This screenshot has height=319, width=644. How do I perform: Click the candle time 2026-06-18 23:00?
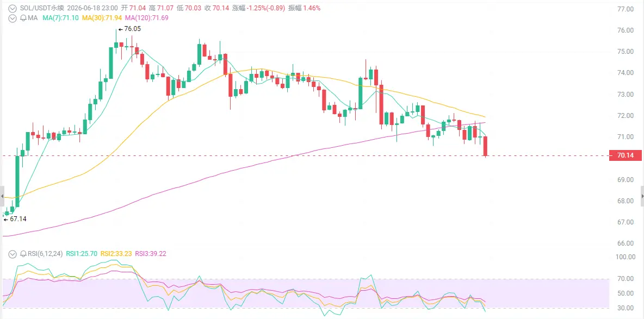click(x=92, y=8)
